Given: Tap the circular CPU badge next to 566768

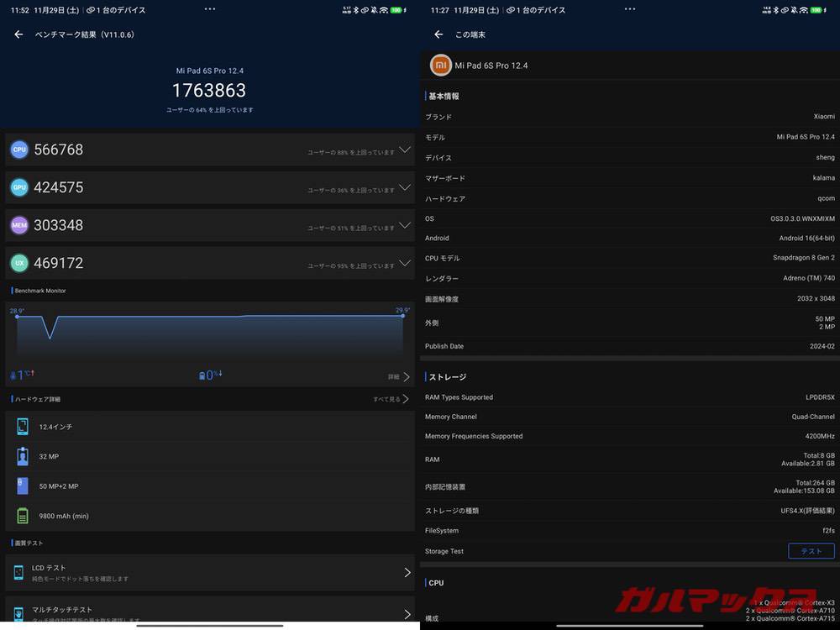Looking at the screenshot, I should (x=18, y=149).
